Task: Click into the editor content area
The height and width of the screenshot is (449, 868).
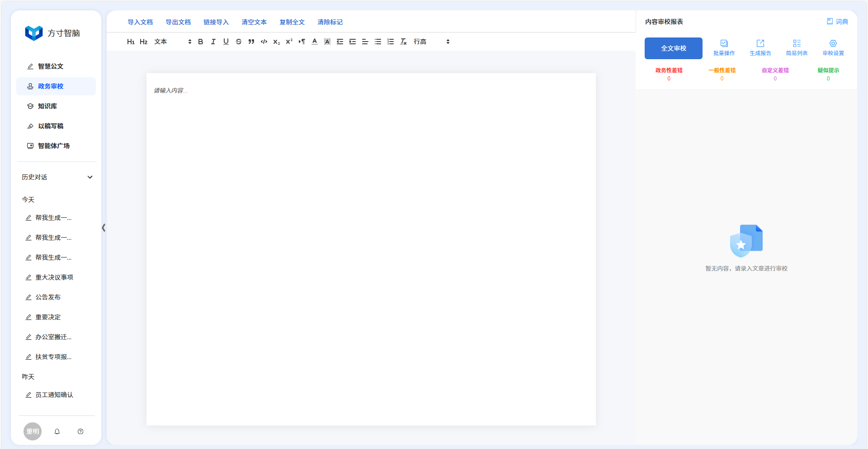Action: pyautogui.click(x=371, y=248)
